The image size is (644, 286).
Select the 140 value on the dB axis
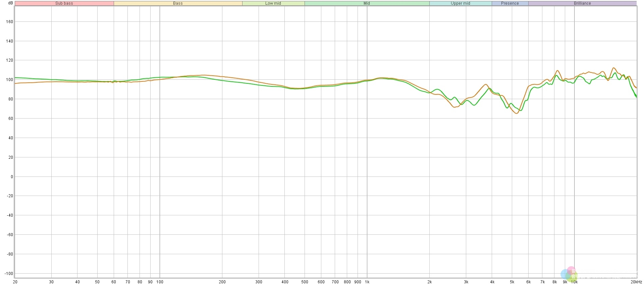[x=9, y=41]
